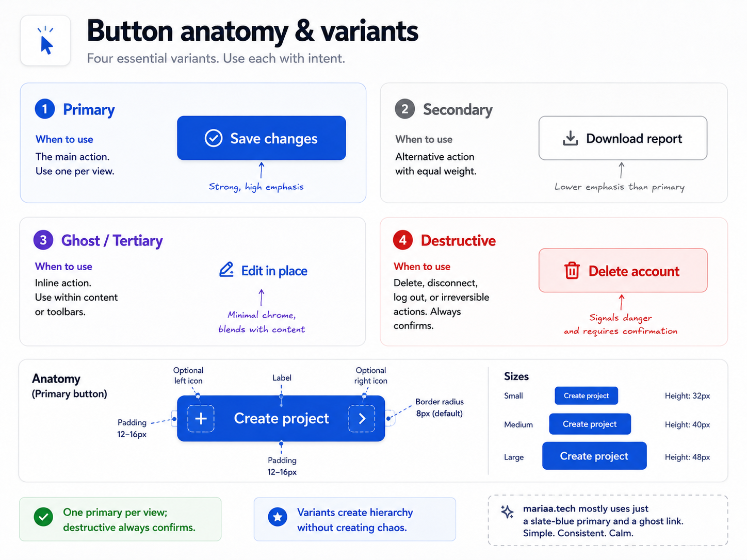Viewport: 747px width, 560px height.
Task: Click the plus icon in the anatomy button
Action: 201,418
